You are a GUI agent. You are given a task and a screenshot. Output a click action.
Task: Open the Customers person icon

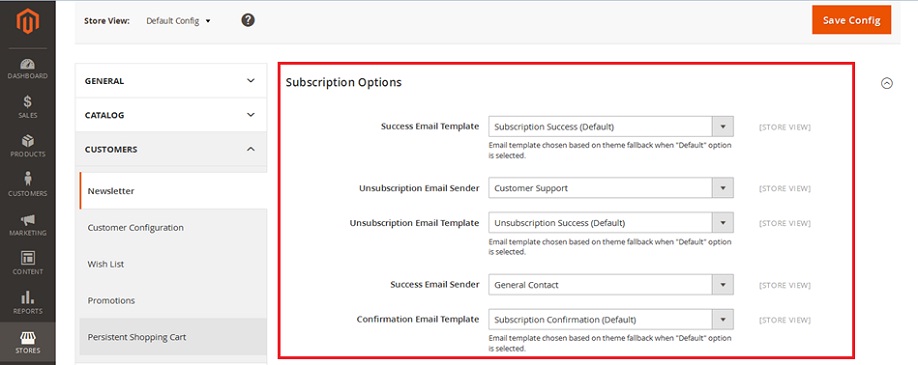pos(28,179)
